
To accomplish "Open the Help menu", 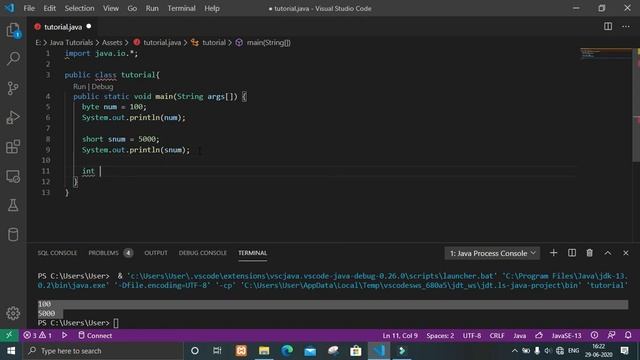I will tap(212, 8).
